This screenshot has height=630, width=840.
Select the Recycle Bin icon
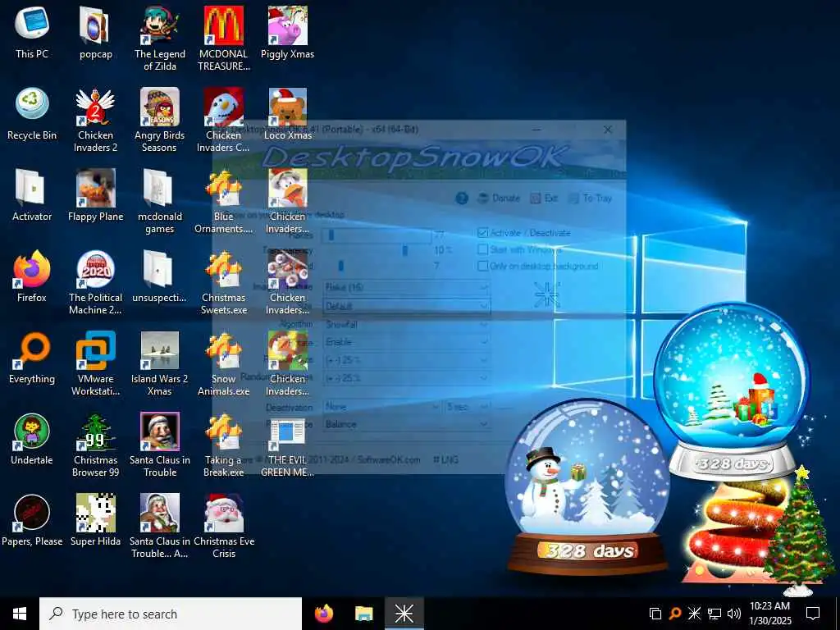[x=32, y=114]
